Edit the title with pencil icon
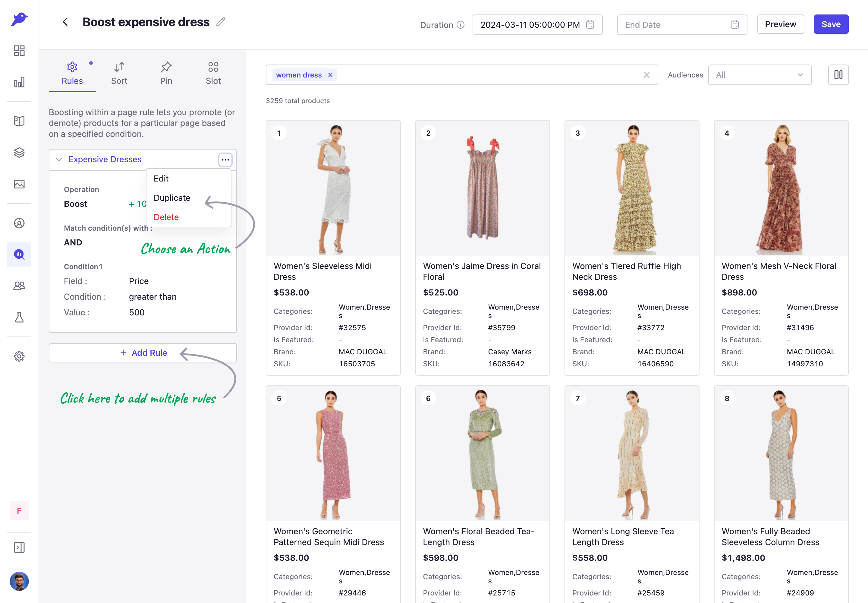Image resolution: width=868 pixels, height=603 pixels. click(x=221, y=22)
